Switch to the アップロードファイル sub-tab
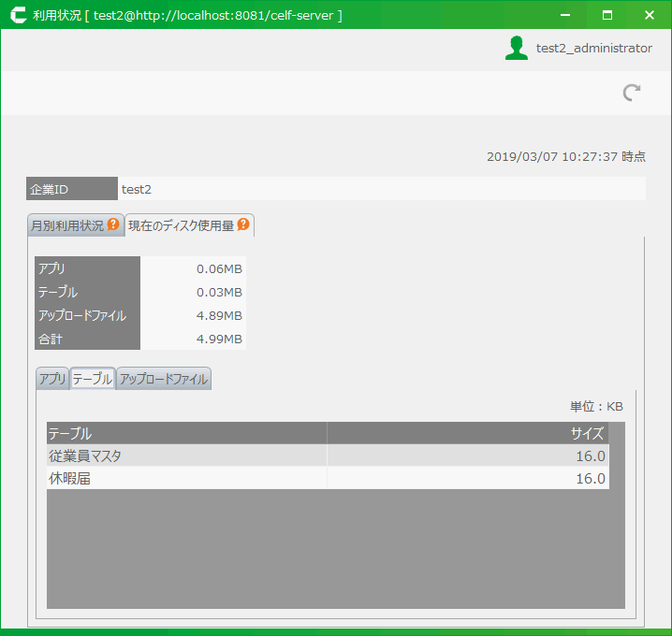672x636 pixels. tap(164, 379)
